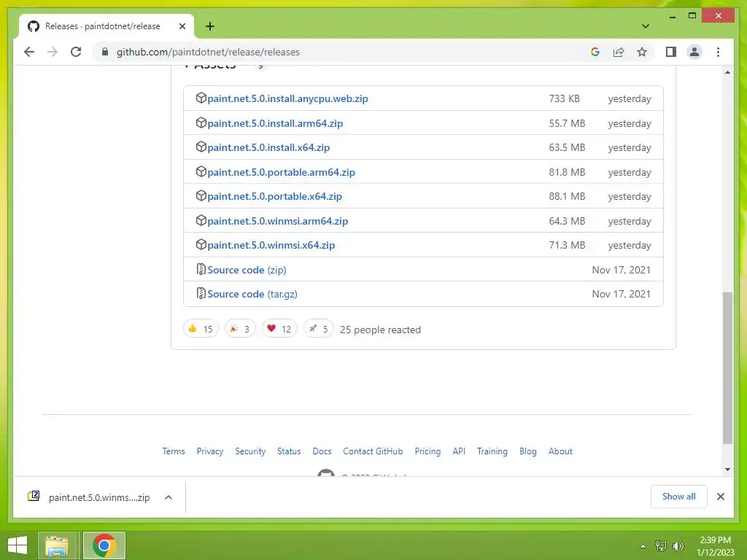Viewport: 747px width, 560px height.
Task: Open Google search side icon
Action: 595,52
